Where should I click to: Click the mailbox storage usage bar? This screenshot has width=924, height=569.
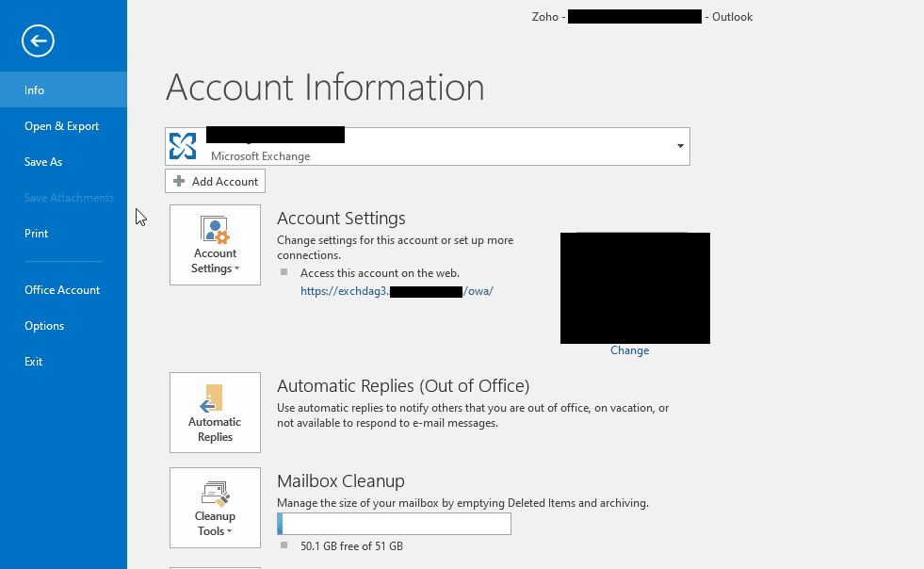[x=394, y=524]
